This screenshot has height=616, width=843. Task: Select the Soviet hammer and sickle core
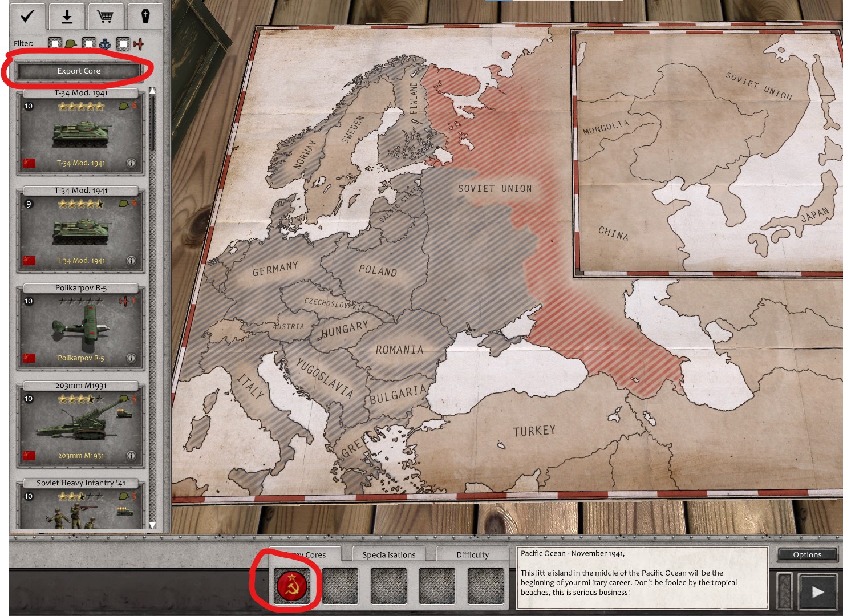[x=292, y=585]
